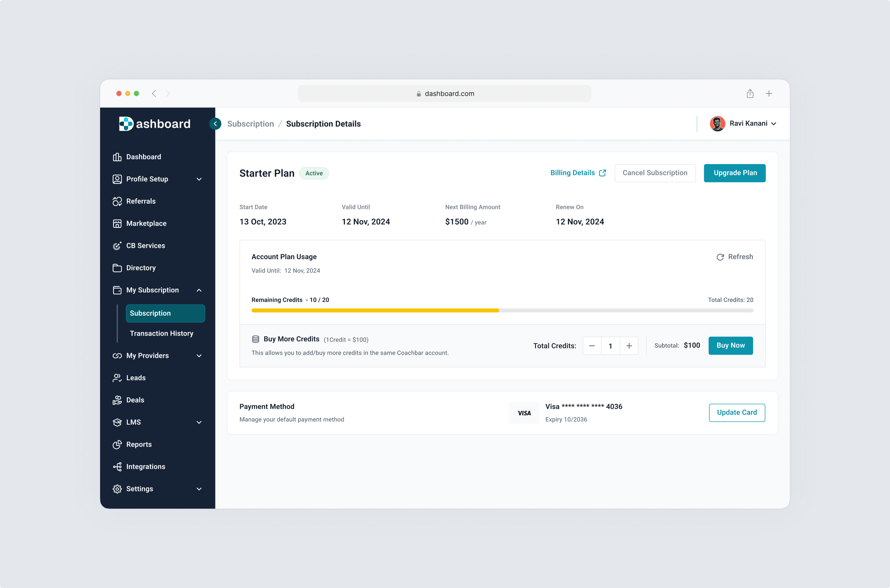Increase Total Credits with the plus stepper
This screenshot has width=890, height=588.
click(629, 345)
